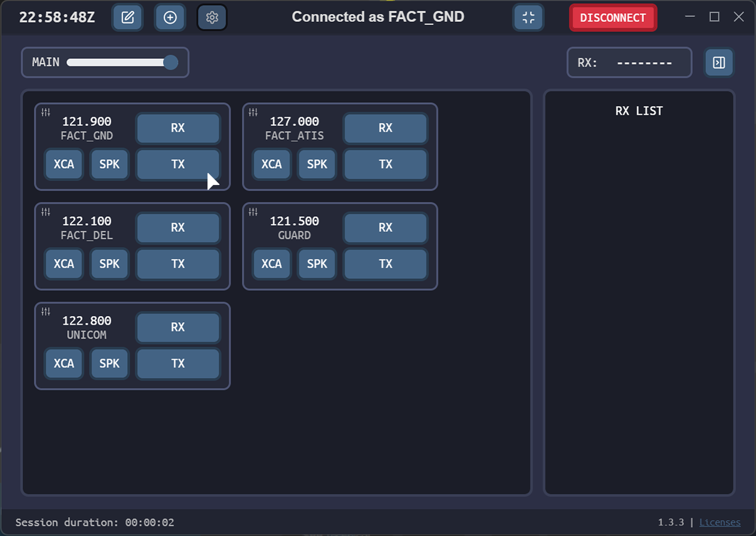Toggle RX on 121.900 FACT_GND
The height and width of the screenshot is (536, 756).
point(178,128)
